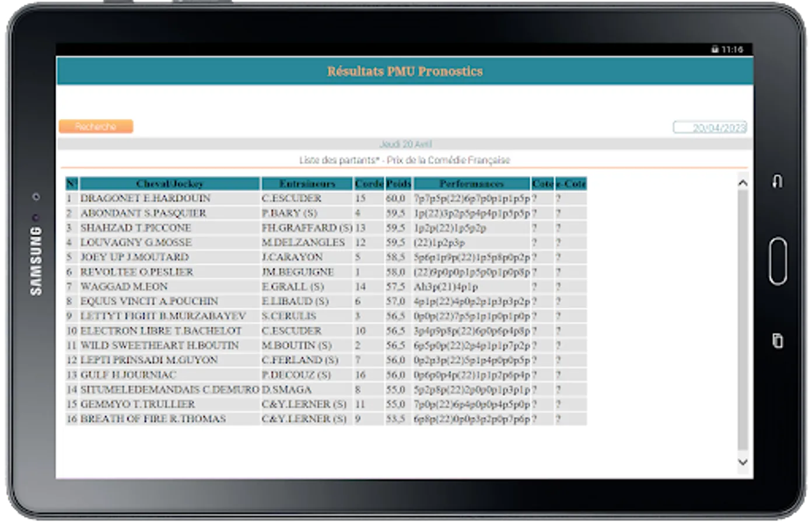Screen dimensions: 812x525
Task: Click corde 14 in WAGGAD row
Action: tap(360, 286)
